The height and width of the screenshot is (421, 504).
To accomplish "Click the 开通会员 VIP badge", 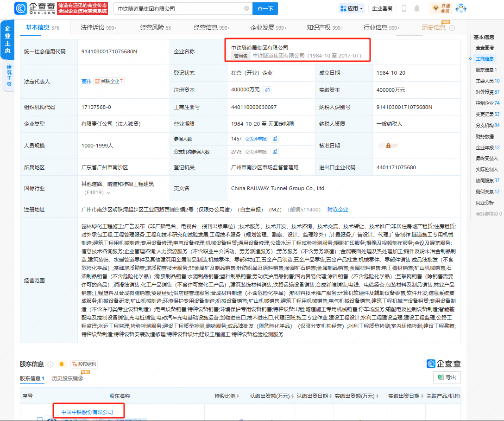I will point(441,8).
